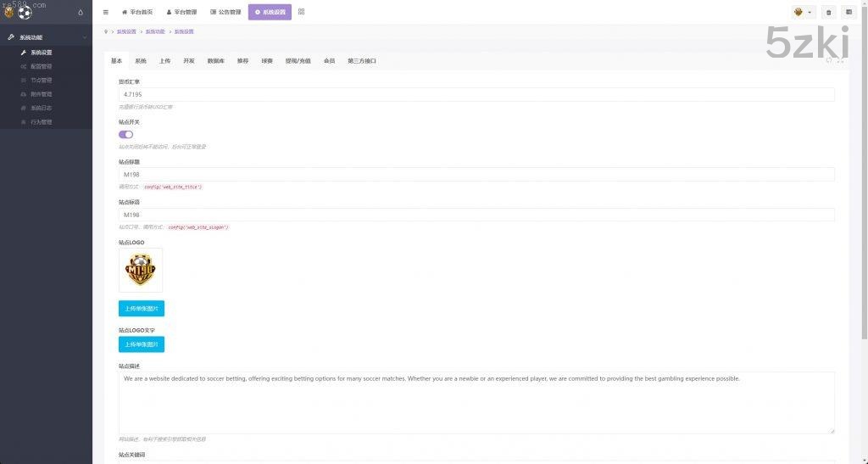Switch to the 系统 tab
The height and width of the screenshot is (464, 868).
coord(141,61)
